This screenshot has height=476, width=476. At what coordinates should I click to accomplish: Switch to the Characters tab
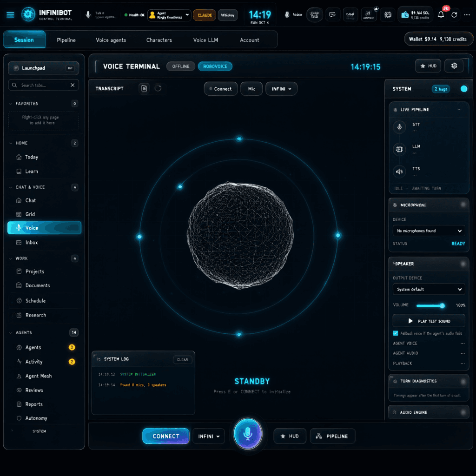[x=159, y=40]
